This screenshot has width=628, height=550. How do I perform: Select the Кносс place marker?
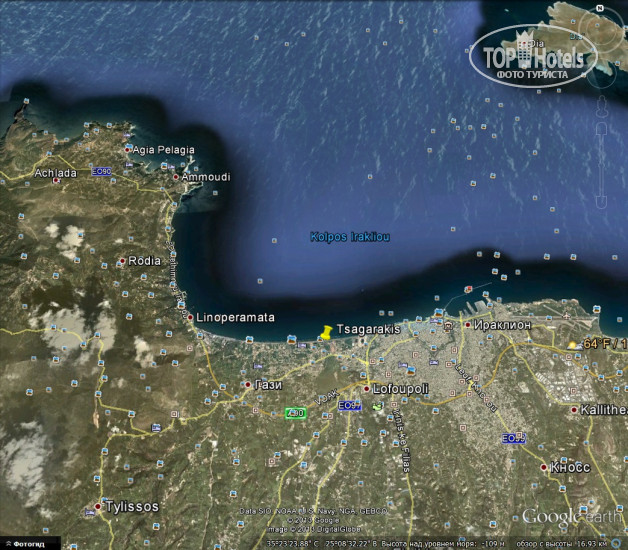click(x=543, y=467)
